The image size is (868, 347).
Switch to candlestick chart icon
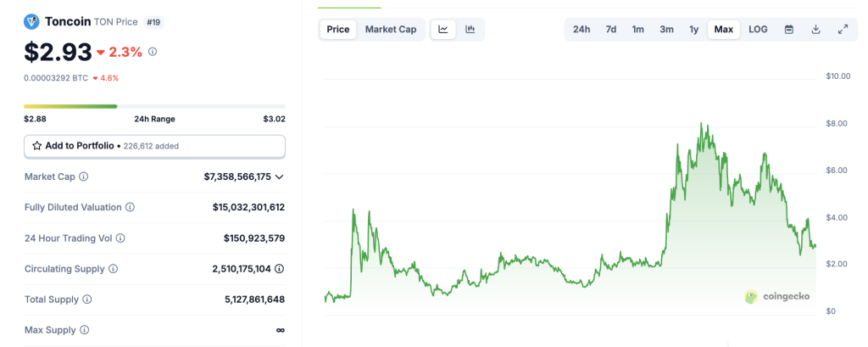(x=470, y=30)
